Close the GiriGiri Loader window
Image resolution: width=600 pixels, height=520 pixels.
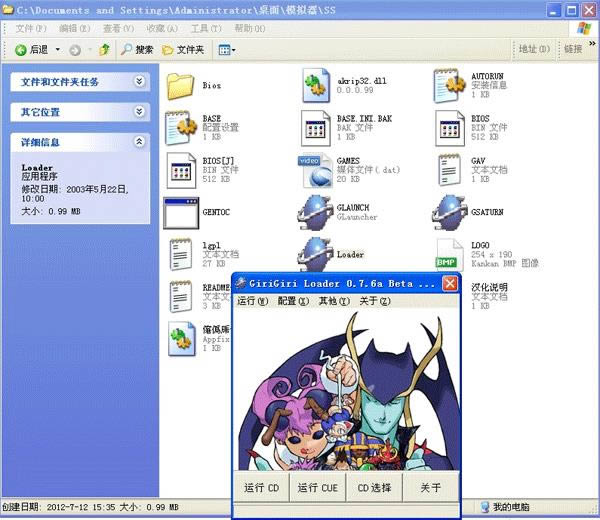[450, 284]
